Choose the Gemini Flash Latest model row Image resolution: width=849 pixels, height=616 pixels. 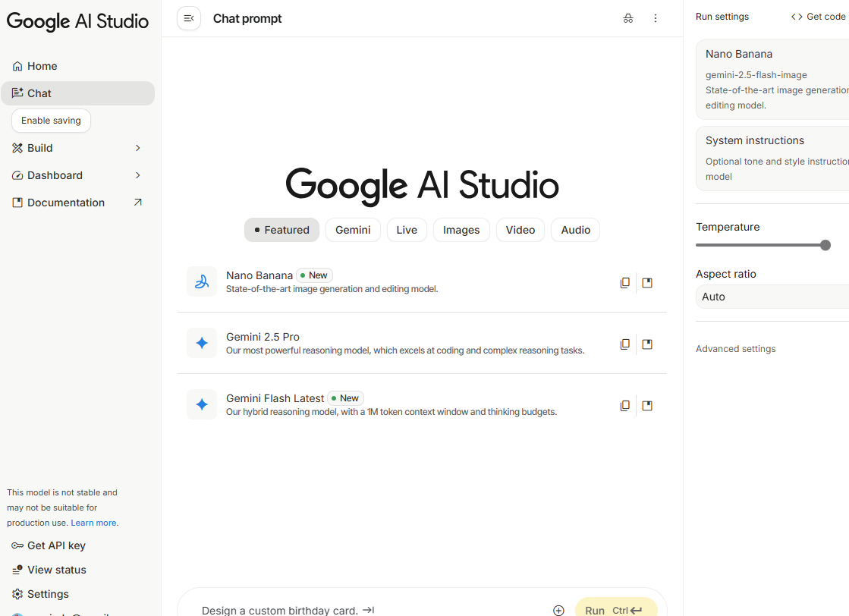tap(422, 404)
